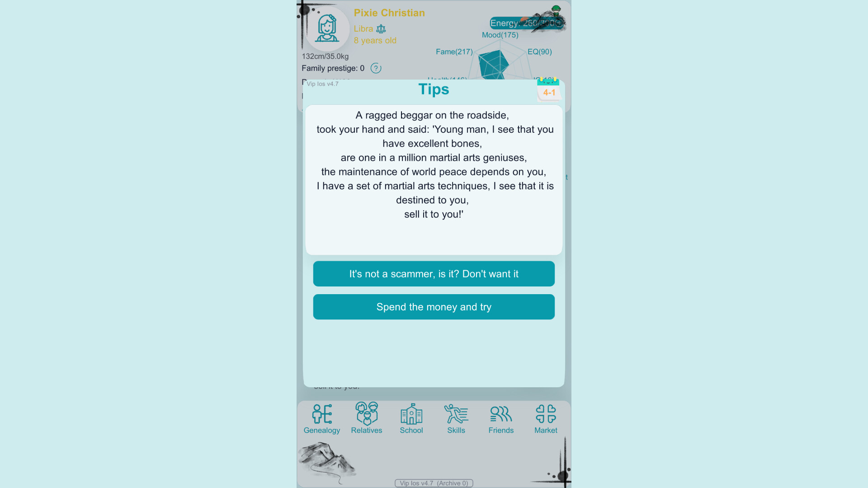Click 'Spend the money and try'
Screen dimensions: 868x488
434,306
